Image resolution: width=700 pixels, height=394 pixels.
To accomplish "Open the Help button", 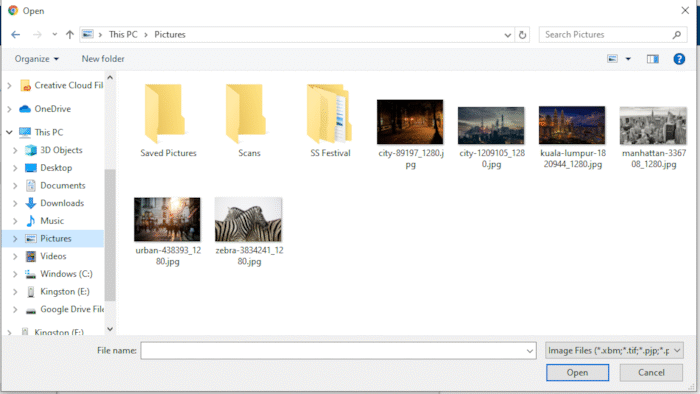I will [x=679, y=59].
